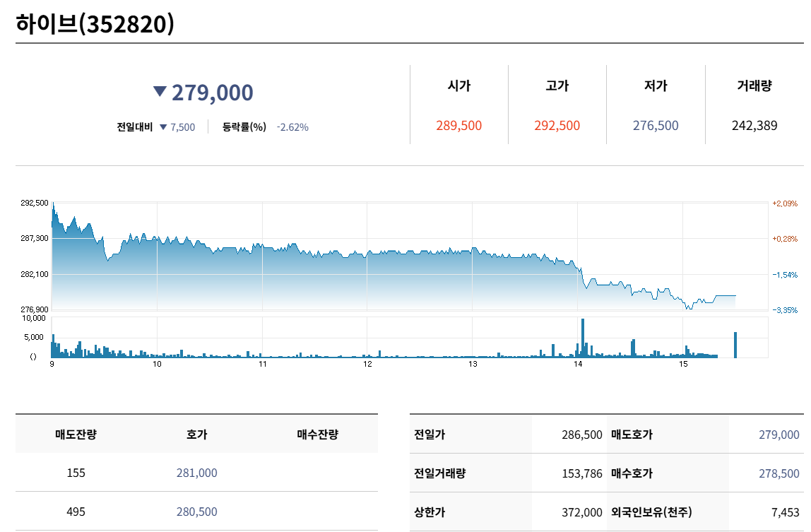This screenshot has height=532, width=811.
Task: Click the 전일거래량 row label
Action: coord(439,473)
